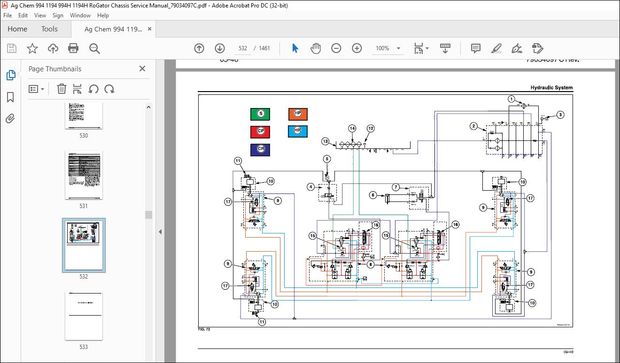
Task: Activate the Hand pan tool
Action: (x=316, y=48)
